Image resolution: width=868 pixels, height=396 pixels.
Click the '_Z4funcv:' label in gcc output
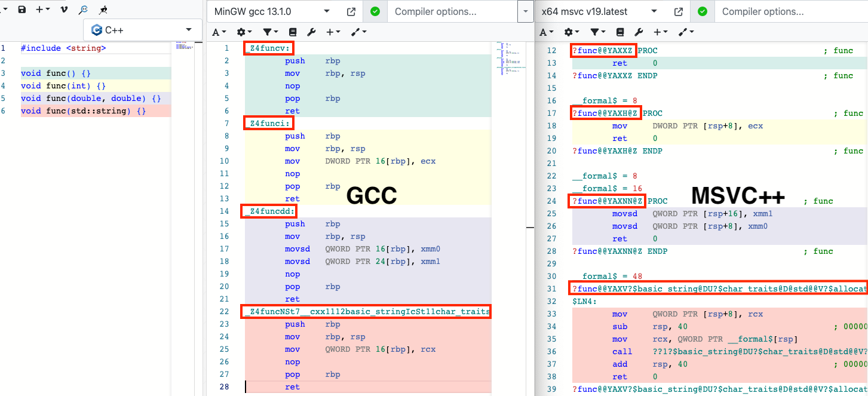pyautogui.click(x=268, y=48)
